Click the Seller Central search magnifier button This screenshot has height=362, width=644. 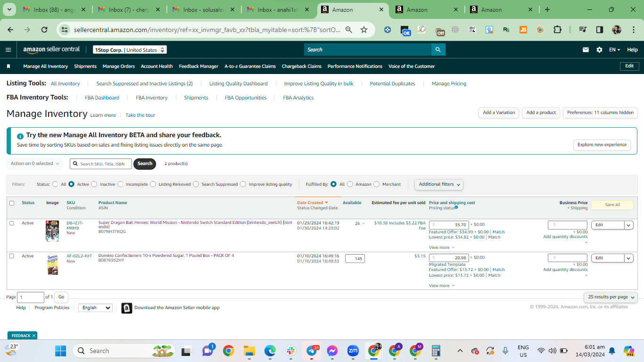click(438, 49)
